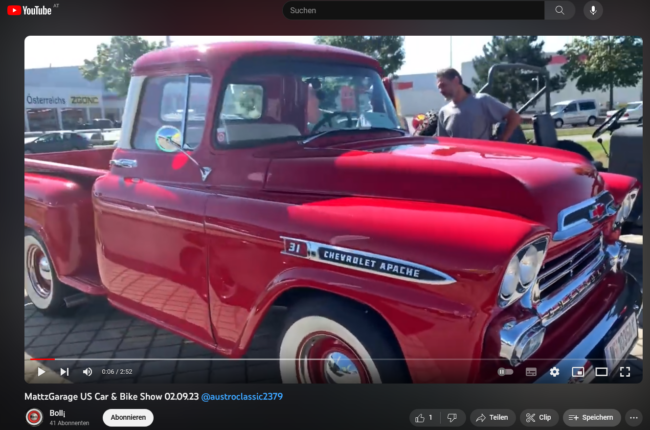Image resolution: width=650 pixels, height=430 pixels.
Task: Click the Suchen search field
Action: point(413,10)
